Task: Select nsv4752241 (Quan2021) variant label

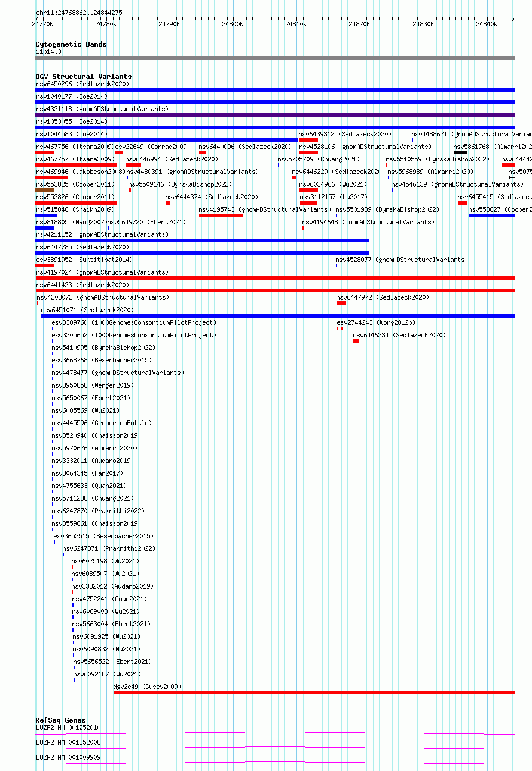Action: pos(109,599)
